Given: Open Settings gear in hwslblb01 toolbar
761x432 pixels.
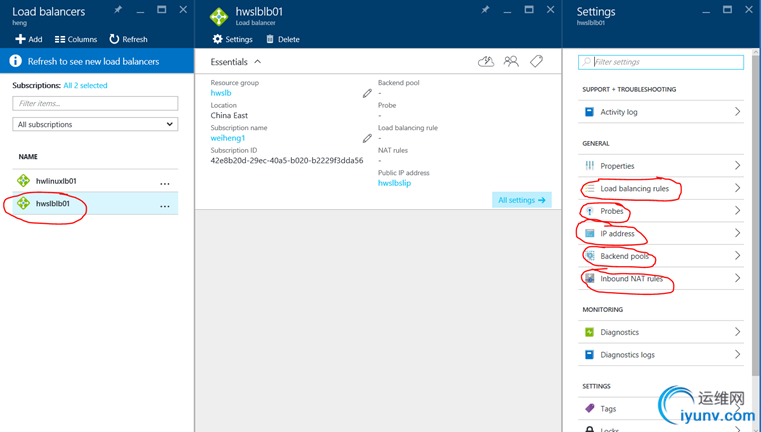Looking at the screenshot, I should pyautogui.click(x=218, y=39).
